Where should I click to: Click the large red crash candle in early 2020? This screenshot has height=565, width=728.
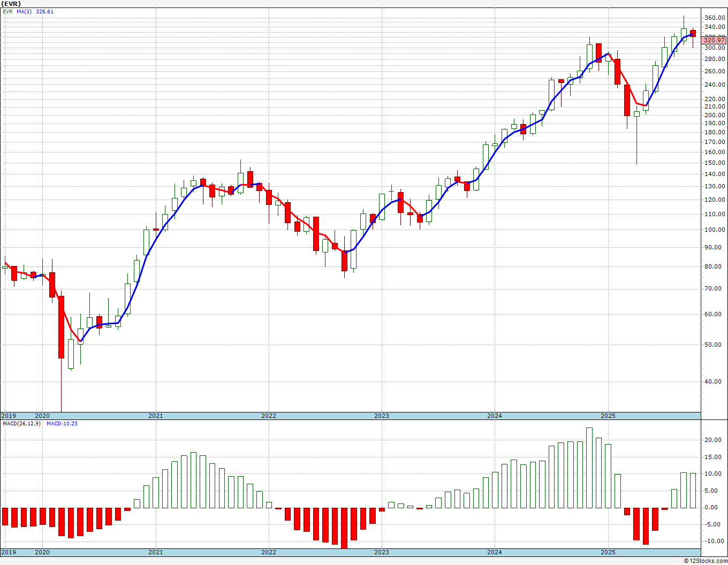coord(62,326)
